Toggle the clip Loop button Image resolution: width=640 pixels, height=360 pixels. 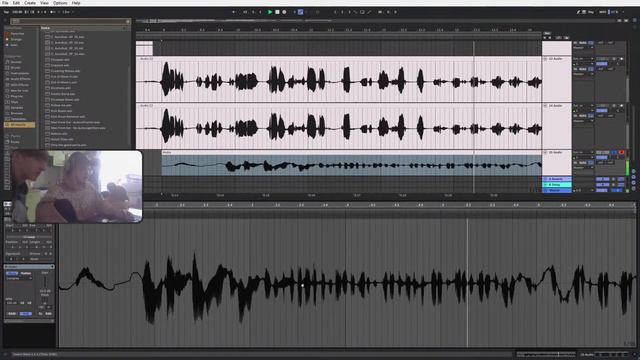click(28, 237)
